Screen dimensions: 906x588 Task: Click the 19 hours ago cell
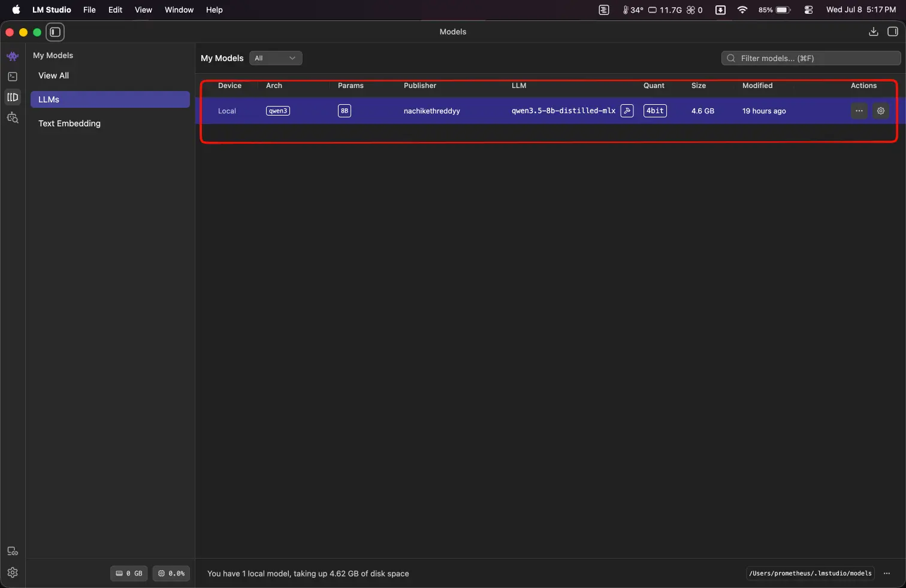(x=764, y=111)
